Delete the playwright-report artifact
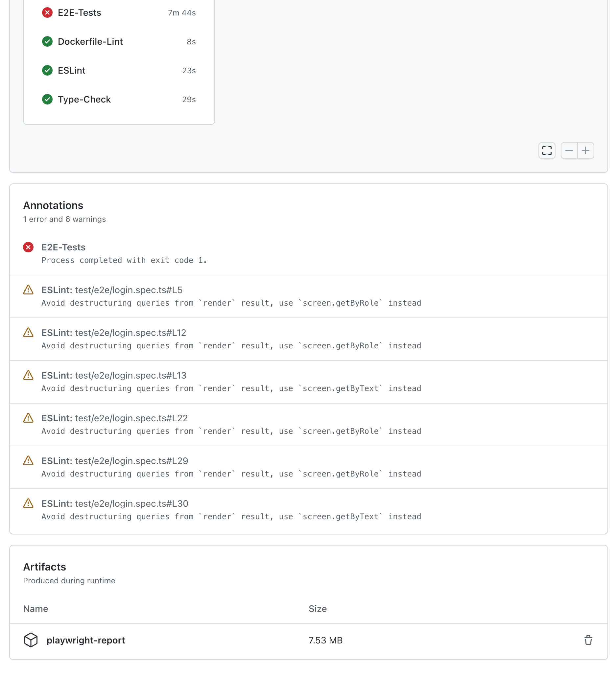Viewport: 616px width, 675px height. click(x=588, y=640)
